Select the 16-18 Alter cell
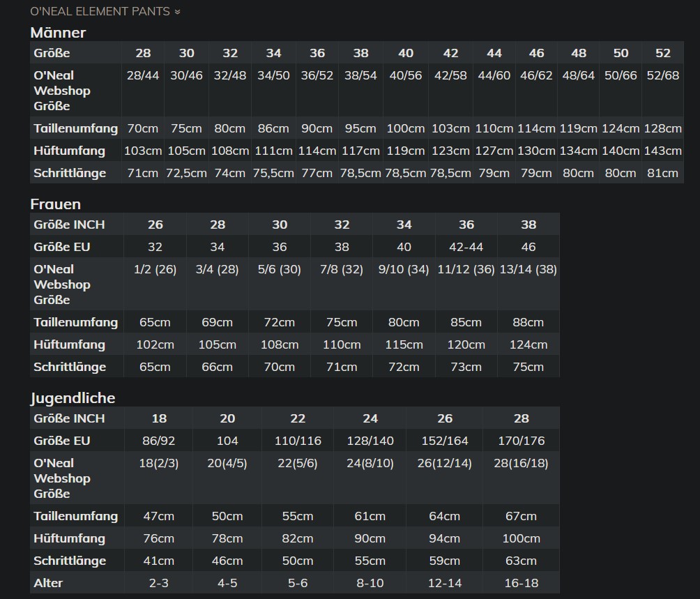Image resolution: width=700 pixels, height=599 pixels. pyautogui.click(x=521, y=583)
